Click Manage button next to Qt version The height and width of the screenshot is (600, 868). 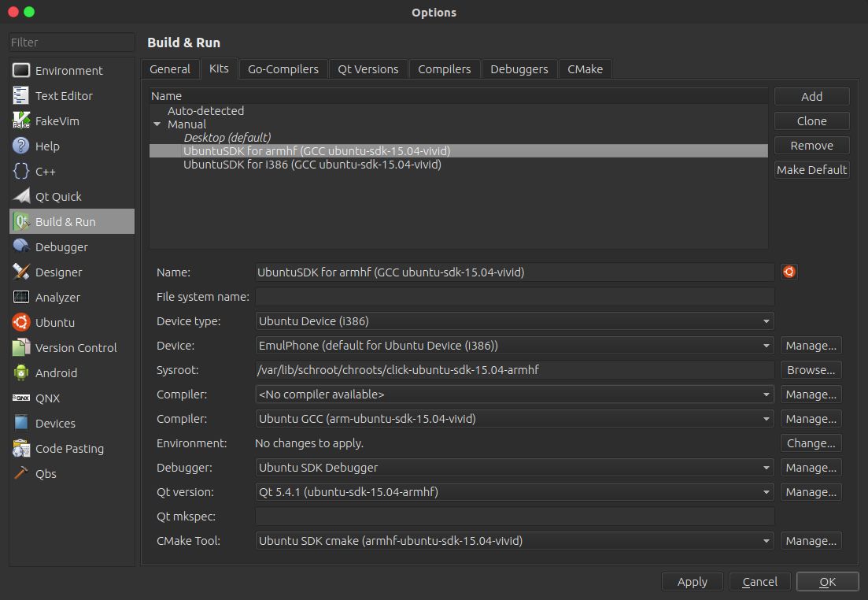pos(811,492)
